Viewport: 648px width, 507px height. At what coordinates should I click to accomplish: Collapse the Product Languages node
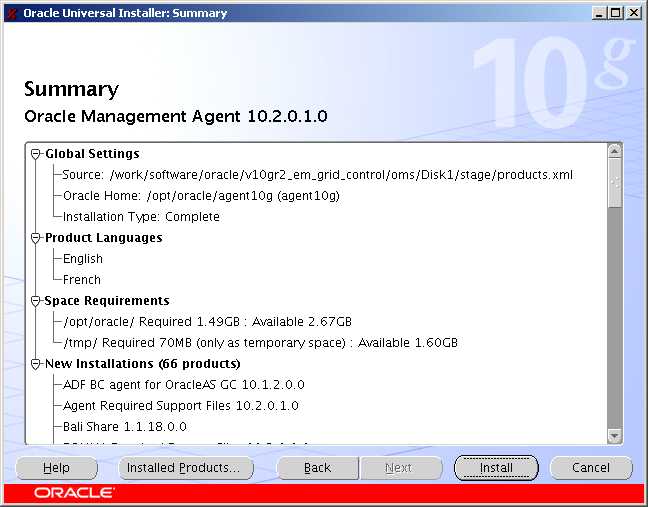[36, 238]
